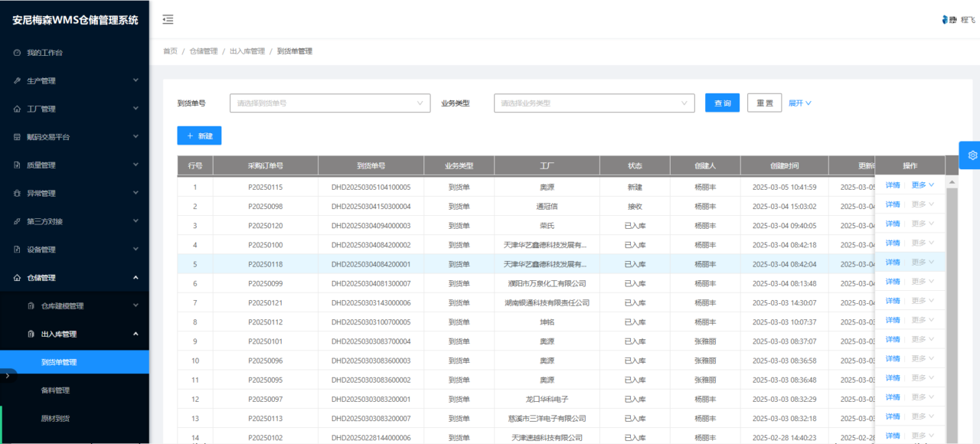The width and height of the screenshot is (980, 444).
Task: Click cell DHD20250304150300004
Action: click(371, 206)
